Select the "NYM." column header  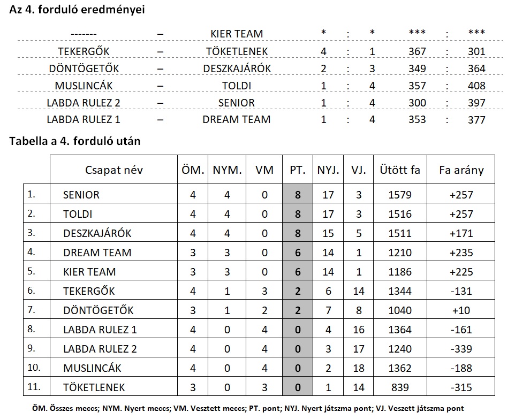point(228,170)
